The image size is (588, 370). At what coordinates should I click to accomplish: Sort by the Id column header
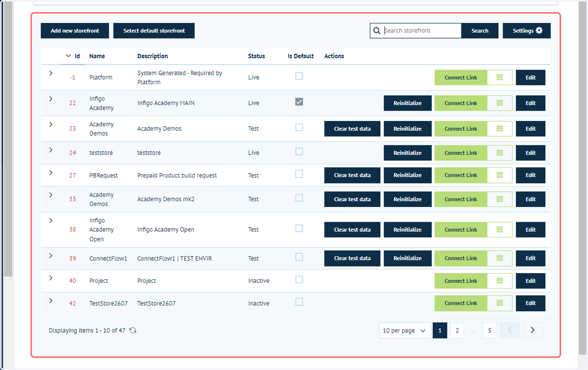pos(73,56)
